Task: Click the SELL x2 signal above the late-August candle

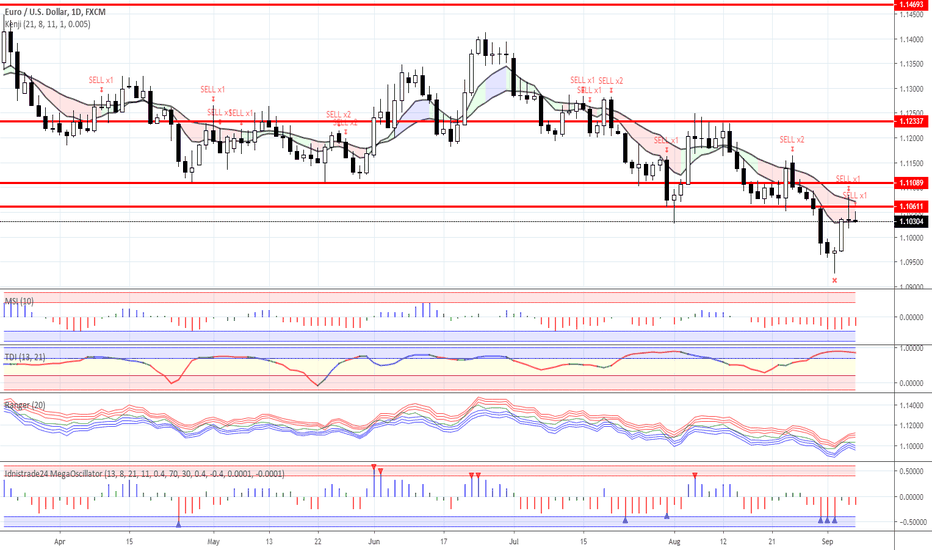Action: click(792, 140)
